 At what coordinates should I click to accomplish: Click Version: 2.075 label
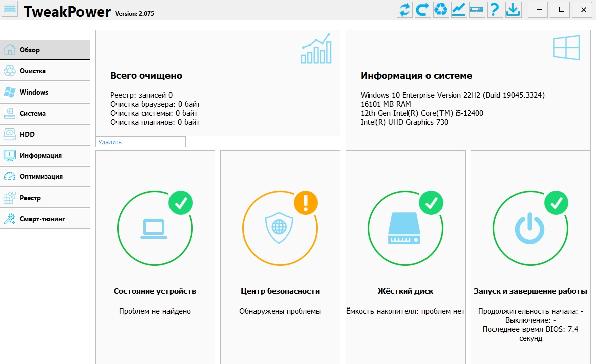[135, 13]
